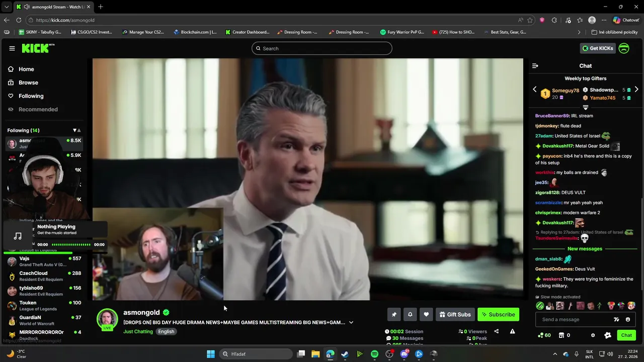Click the report warning triangle icon
Screen dimensions: 644x362
point(512,331)
